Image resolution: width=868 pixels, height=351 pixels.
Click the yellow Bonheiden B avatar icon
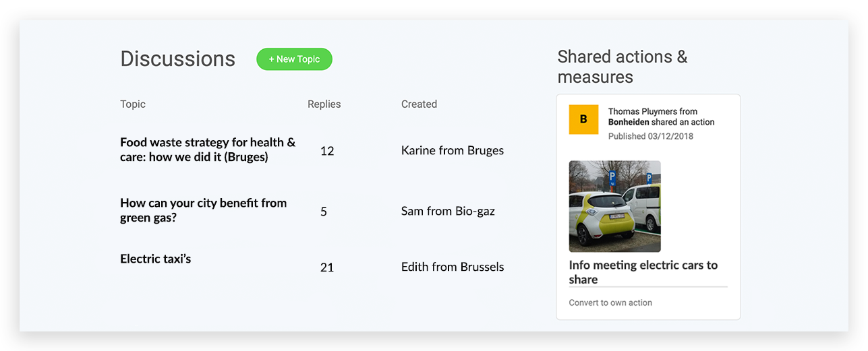pos(583,119)
